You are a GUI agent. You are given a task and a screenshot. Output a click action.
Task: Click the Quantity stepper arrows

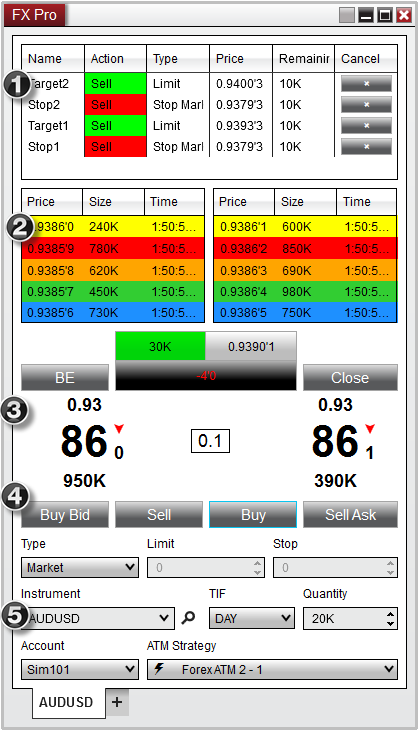click(391, 619)
